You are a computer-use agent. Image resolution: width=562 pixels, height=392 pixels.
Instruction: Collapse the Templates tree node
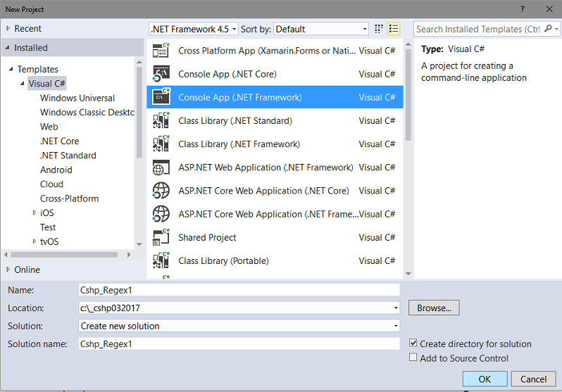(x=11, y=69)
